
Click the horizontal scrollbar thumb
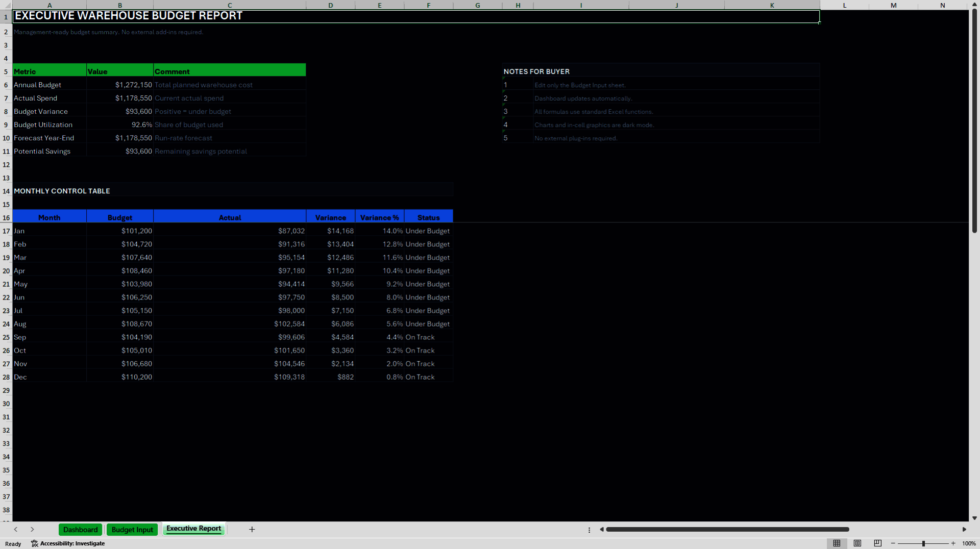[x=727, y=530]
